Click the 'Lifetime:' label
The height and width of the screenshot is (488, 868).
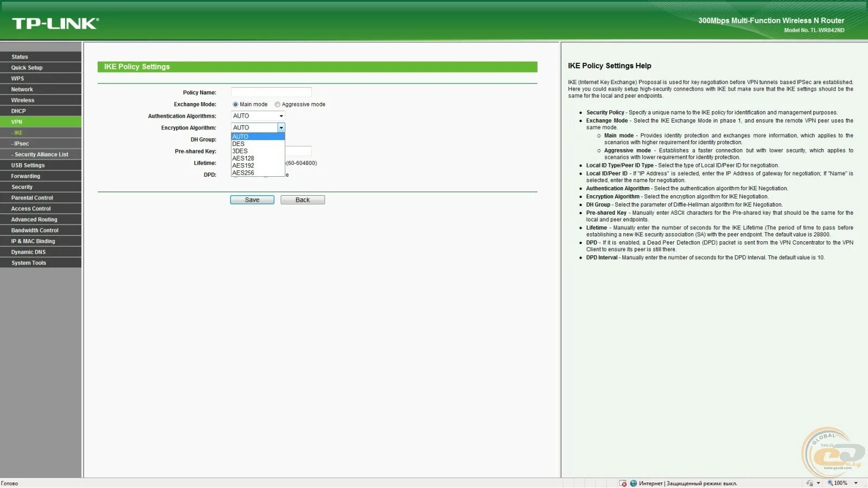(x=205, y=163)
